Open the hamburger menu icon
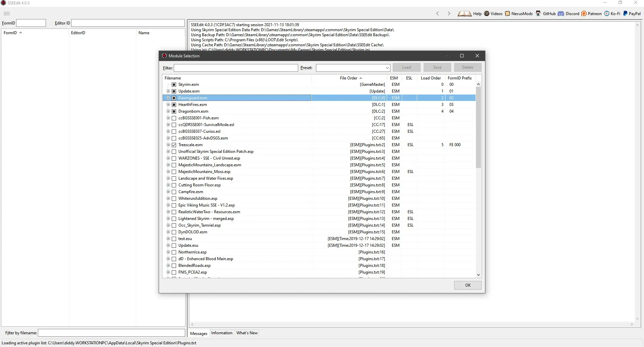 pyautogui.click(x=7, y=14)
